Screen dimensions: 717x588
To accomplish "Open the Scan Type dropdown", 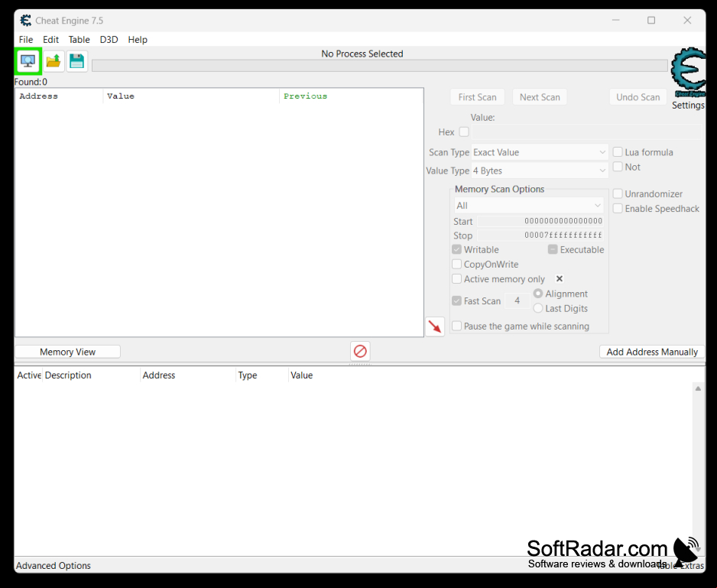I will click(x=540, y=152).
